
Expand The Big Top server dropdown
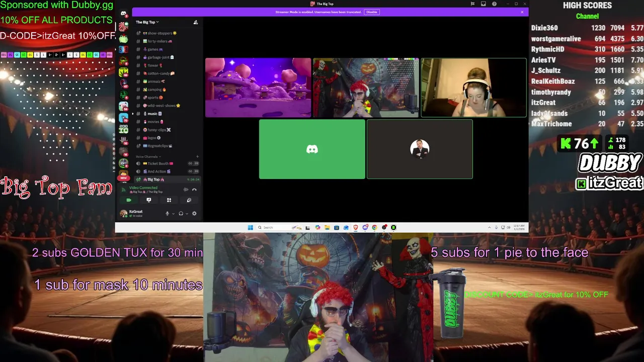pos(147,22)
